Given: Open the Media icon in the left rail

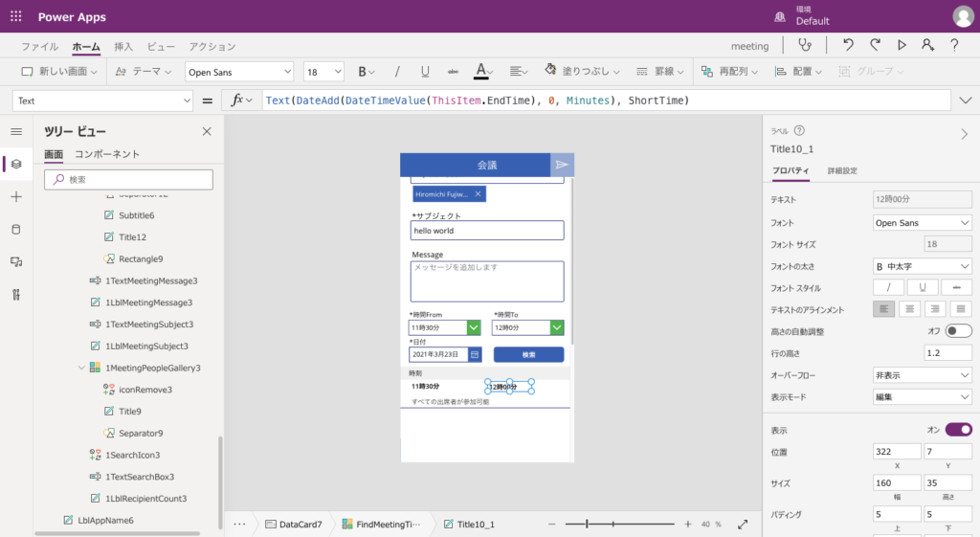Looking at the screenshot, I should pyautogui.click(x=16, y=262).
